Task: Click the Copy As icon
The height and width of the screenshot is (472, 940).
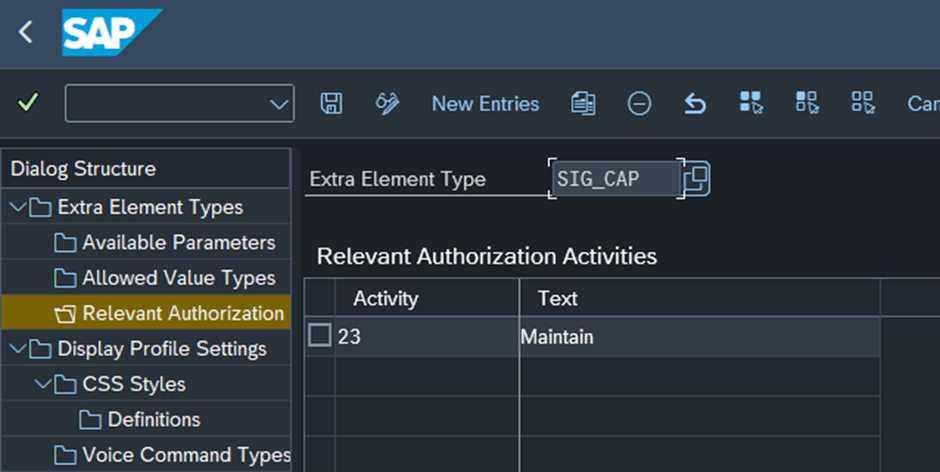Action: click(x=583, y=103)
